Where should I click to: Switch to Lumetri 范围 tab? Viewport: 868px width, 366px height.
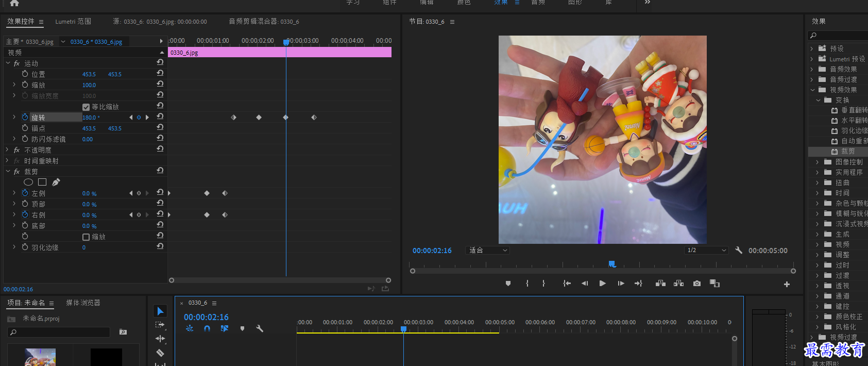pyautogui.click(x=73, y=22)
